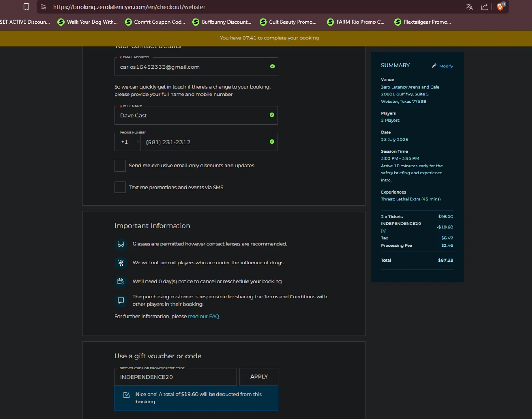Open the +1 country code dropdown

click(x=128, y=142)
